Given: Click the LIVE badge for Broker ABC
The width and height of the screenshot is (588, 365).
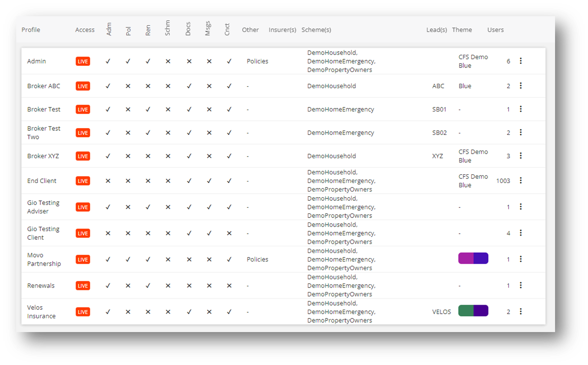Looking at the screenshot, I should [83, 86].
